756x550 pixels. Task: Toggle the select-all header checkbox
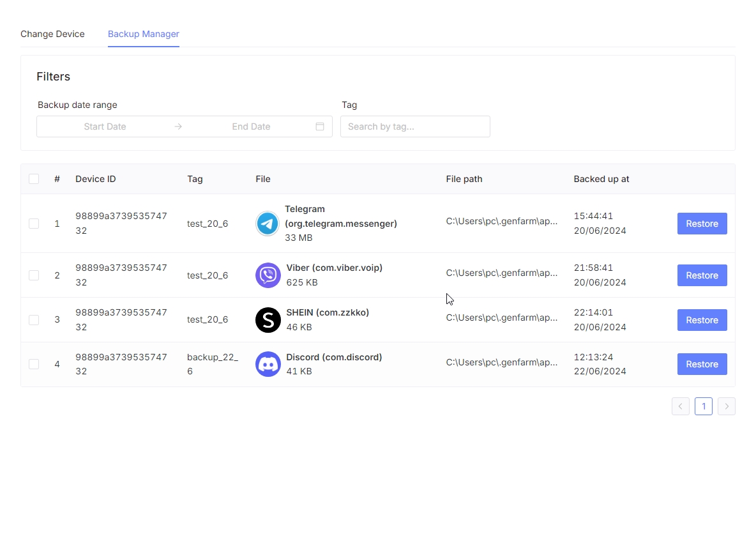click(x=34, y=179)
